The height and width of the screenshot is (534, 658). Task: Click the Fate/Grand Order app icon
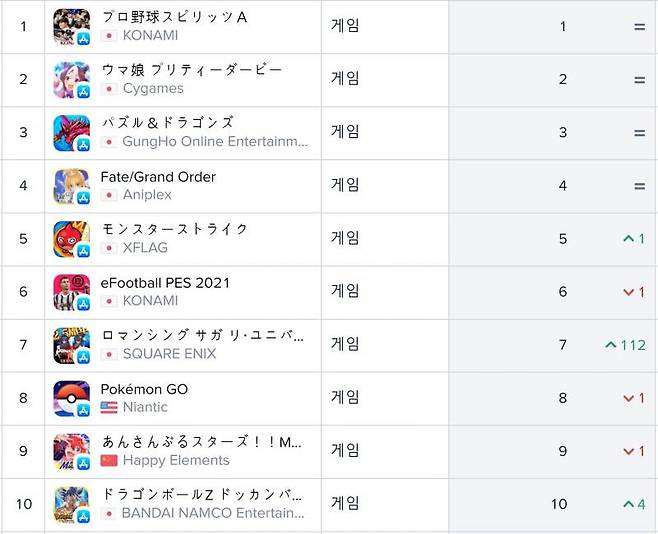[x=71, y=186]
